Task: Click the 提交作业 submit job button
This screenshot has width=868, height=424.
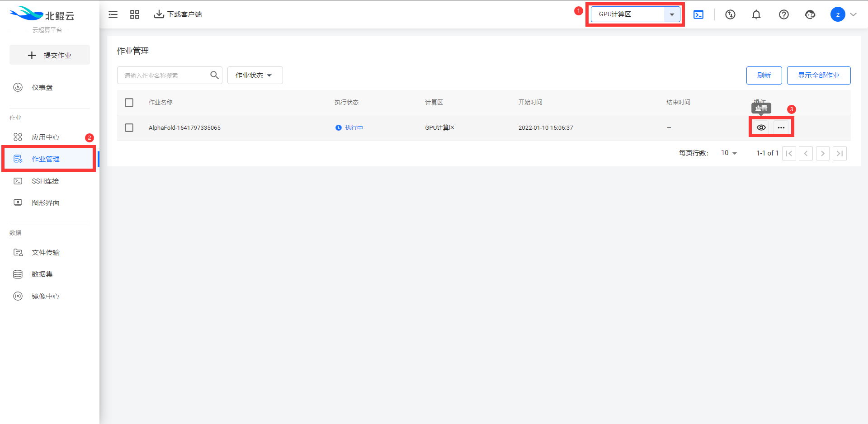Action: pyautogui.click(x=50, y=55)
